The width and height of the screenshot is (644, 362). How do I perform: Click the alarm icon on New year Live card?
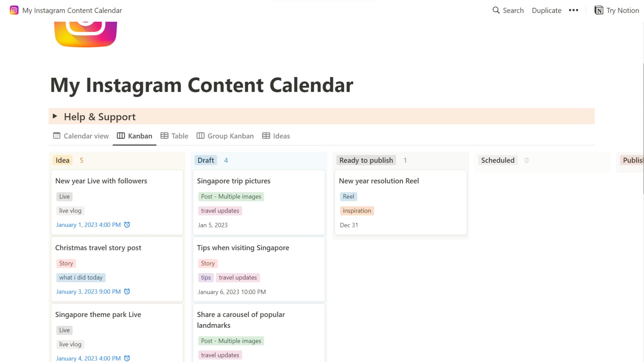coord(127,225)
